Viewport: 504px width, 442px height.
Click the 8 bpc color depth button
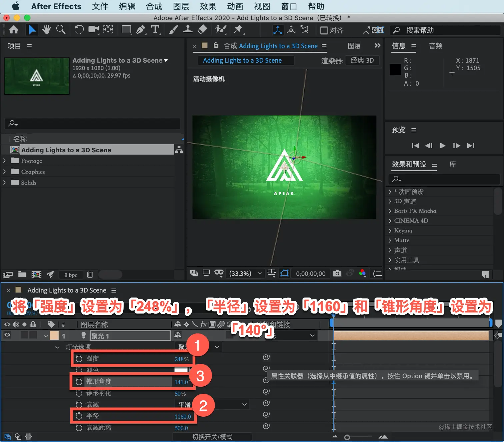[x=71, y=275]
